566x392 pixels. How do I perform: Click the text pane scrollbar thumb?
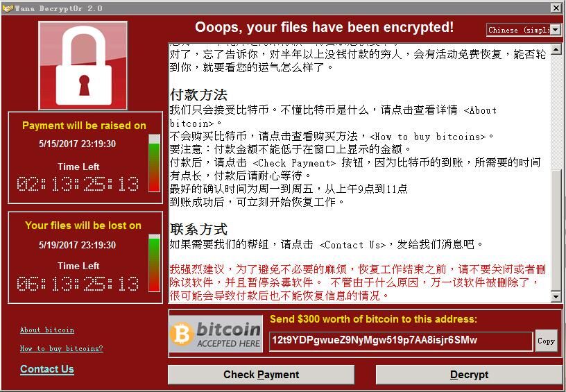click(x=556, y=230)
